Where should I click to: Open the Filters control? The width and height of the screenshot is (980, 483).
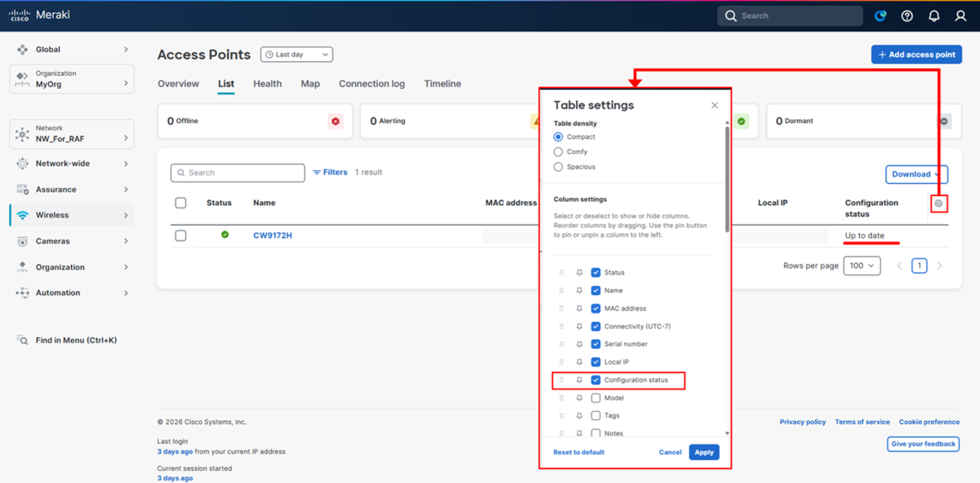pyautogui.click(x=330, y=172)
